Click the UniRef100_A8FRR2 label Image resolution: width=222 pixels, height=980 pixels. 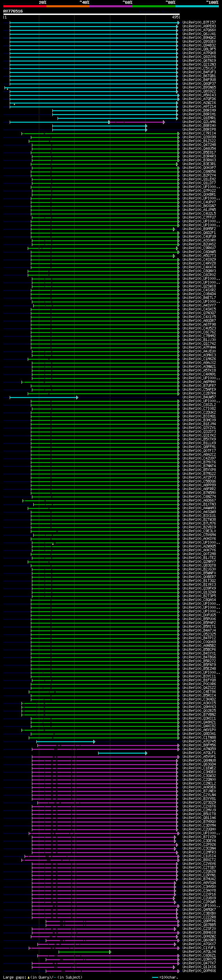[199, 489]
